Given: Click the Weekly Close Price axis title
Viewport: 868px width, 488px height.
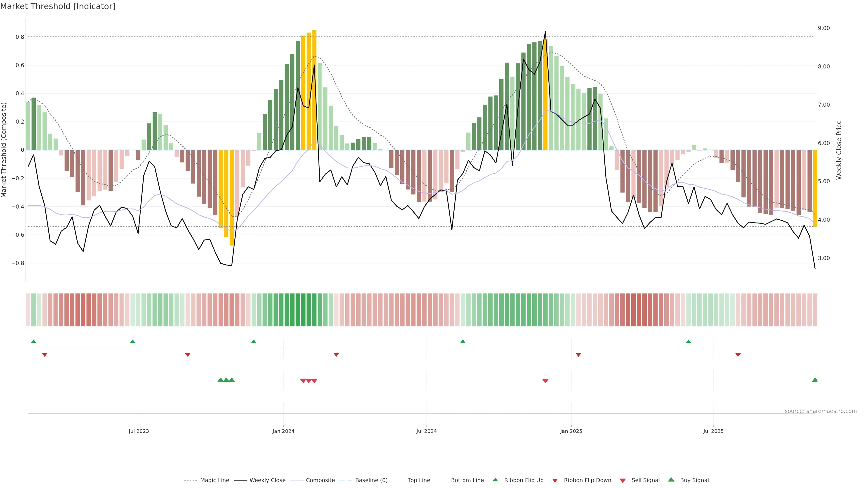Looking at the screenshot, I should 839,150.
